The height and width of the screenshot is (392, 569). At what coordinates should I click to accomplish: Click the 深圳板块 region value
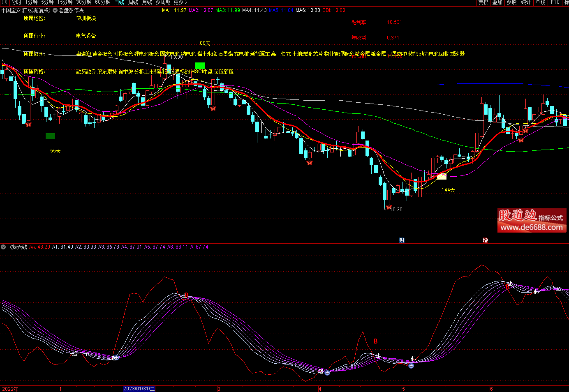(86, 18)
